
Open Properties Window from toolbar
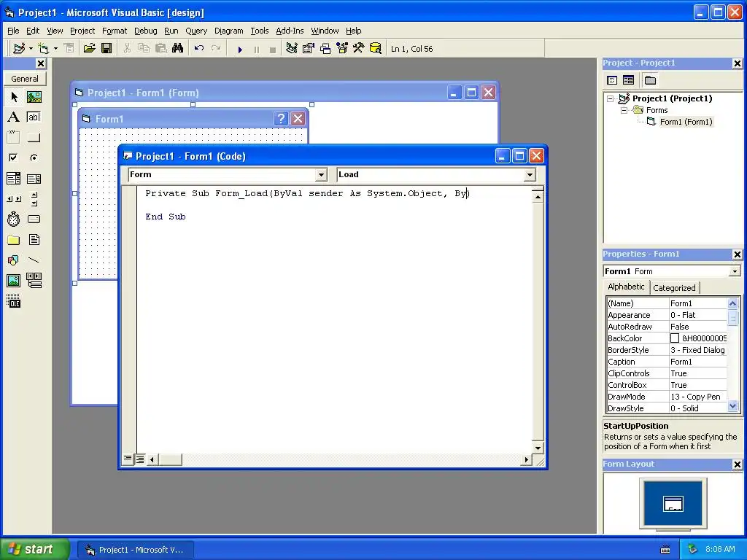tap(309, 49)
